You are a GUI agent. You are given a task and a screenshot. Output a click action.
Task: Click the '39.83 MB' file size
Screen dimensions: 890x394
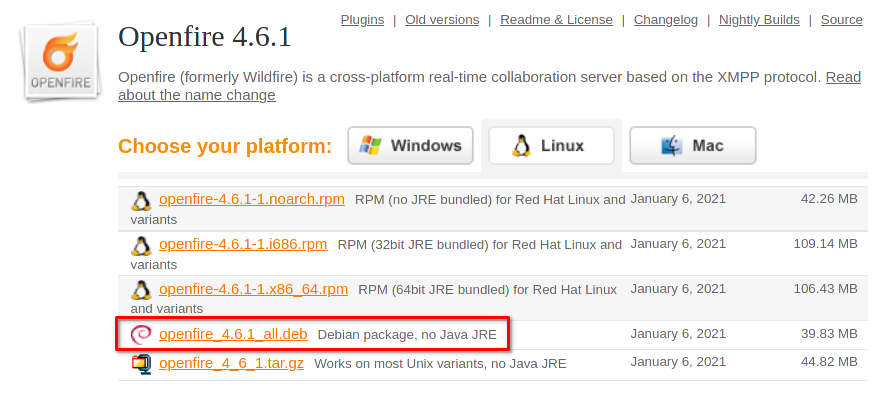(x=829, y=334)
